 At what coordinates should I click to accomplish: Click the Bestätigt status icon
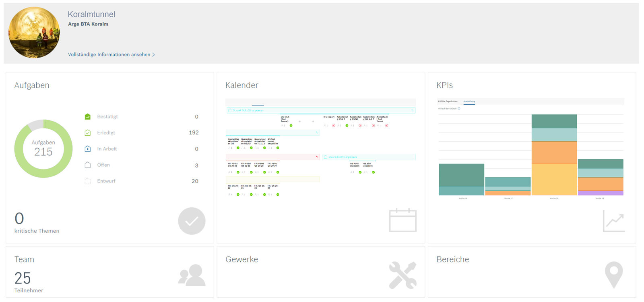[x=88, y=117]
